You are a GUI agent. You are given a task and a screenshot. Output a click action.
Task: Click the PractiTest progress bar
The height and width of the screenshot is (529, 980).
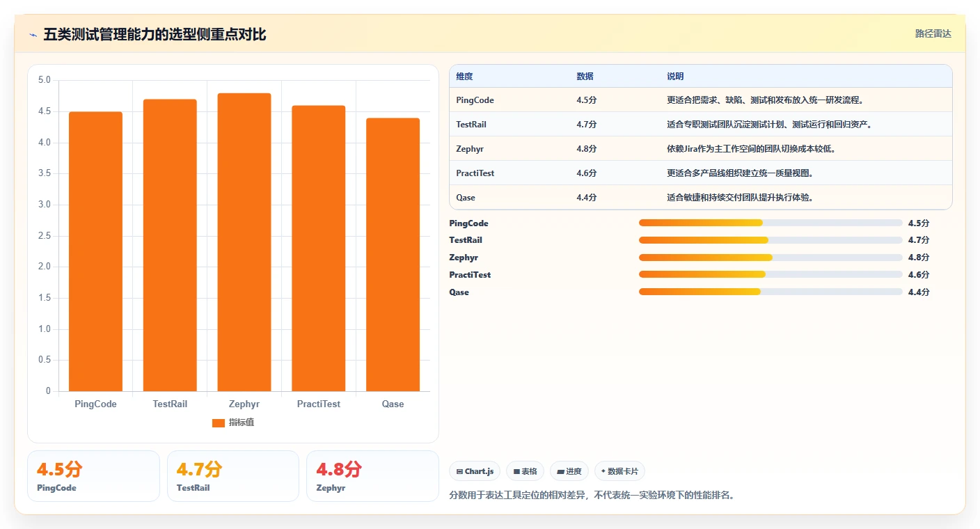[770, 274]
